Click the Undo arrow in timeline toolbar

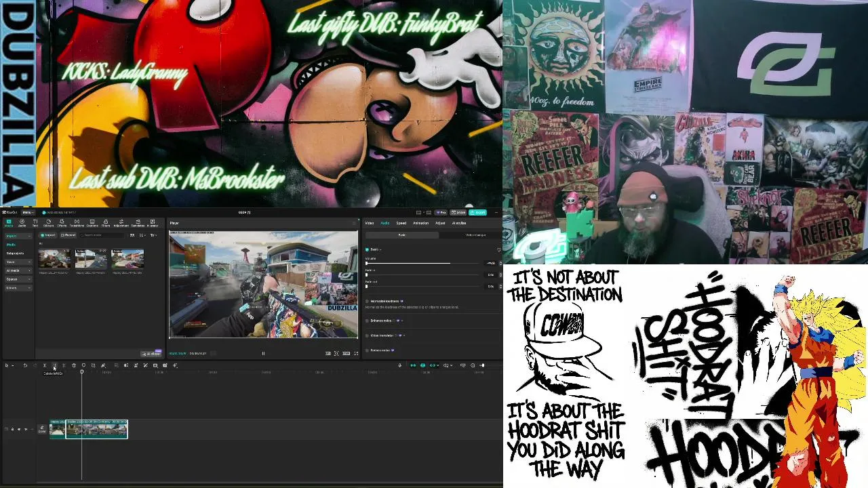click(x=25, y=365)
